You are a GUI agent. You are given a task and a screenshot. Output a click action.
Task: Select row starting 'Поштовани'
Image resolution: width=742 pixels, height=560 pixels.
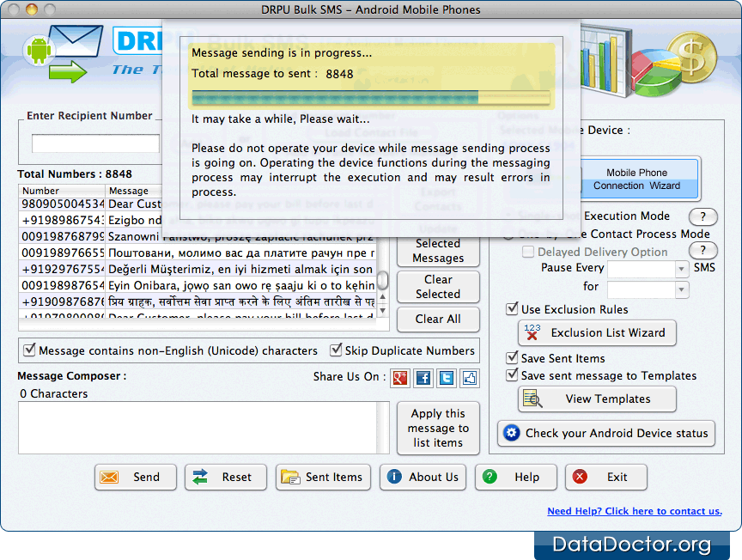pos(198,253)
